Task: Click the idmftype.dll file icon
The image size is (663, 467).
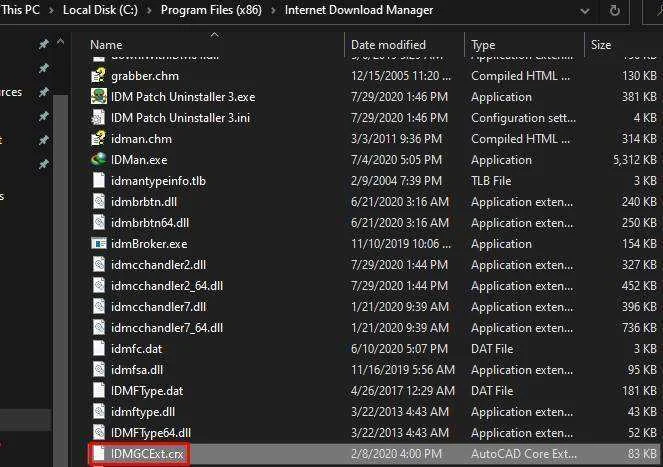Action: point(99,412)
